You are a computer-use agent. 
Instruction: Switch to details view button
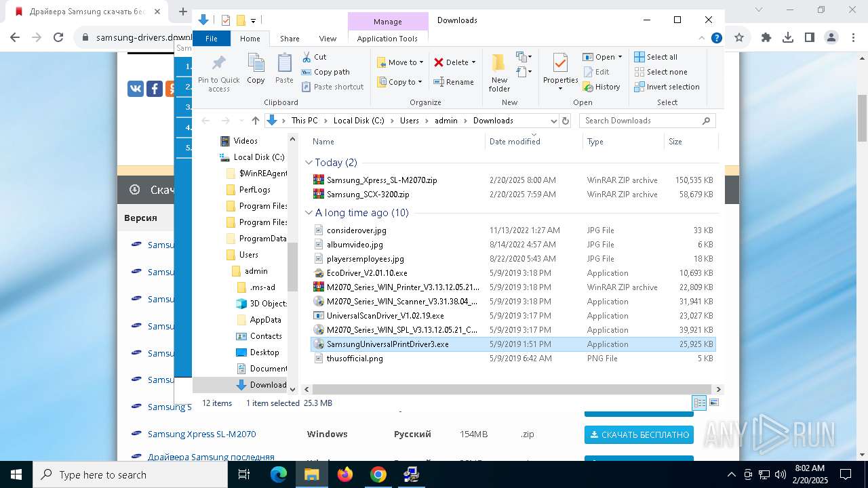699,403
